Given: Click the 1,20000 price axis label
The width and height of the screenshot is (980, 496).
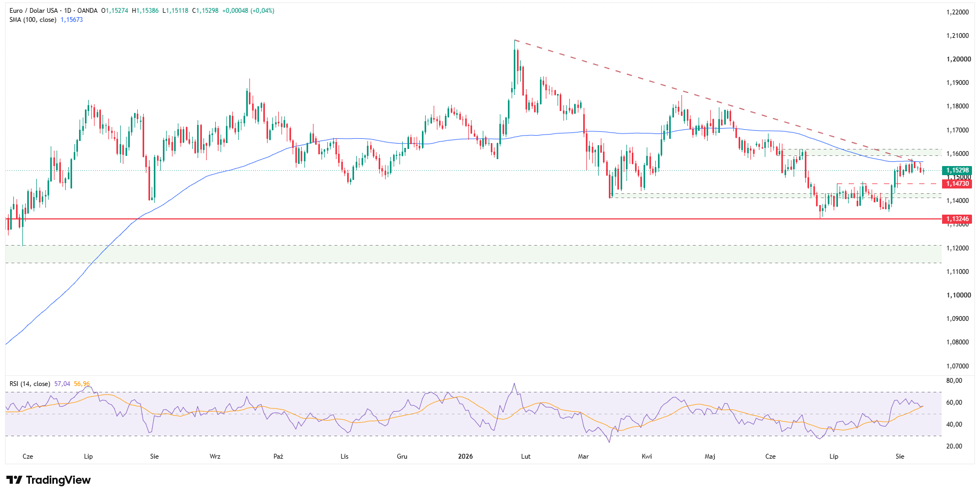Looking at the screenshot, I should click(959, 59).
